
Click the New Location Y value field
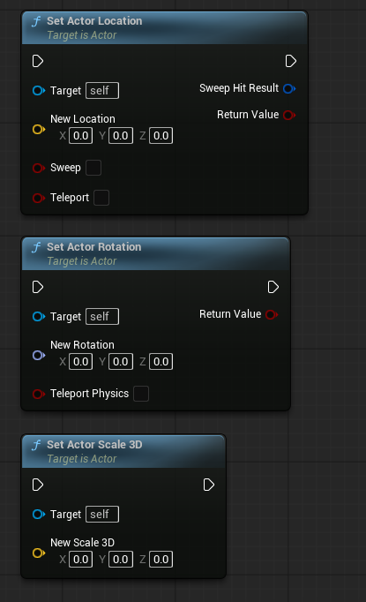click(x=121, y=136)
